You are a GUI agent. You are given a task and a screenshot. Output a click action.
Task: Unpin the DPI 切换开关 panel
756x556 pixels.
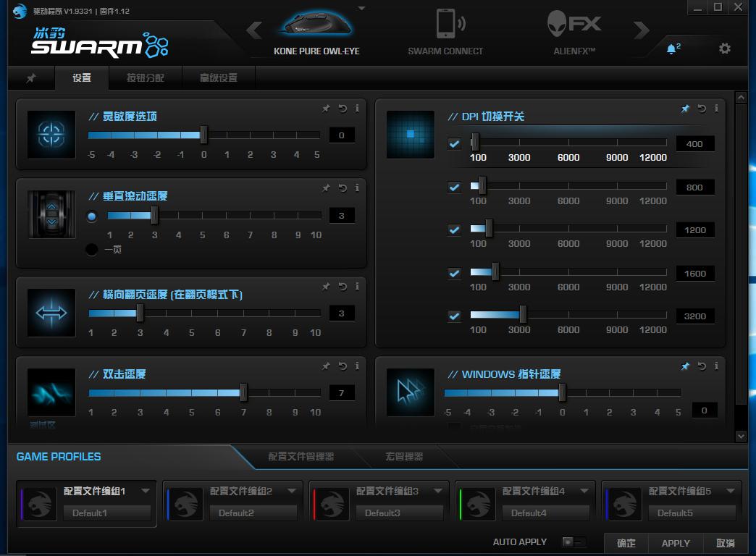pyautogui.click(x=685, y=109)
